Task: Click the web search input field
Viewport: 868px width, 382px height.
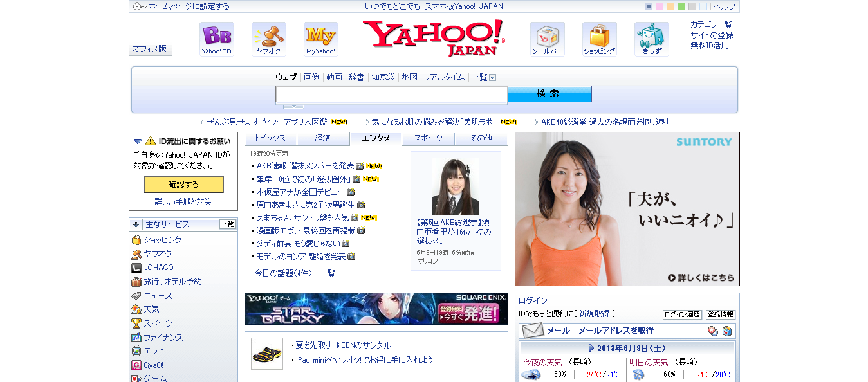Action: (x=391, y=94)
